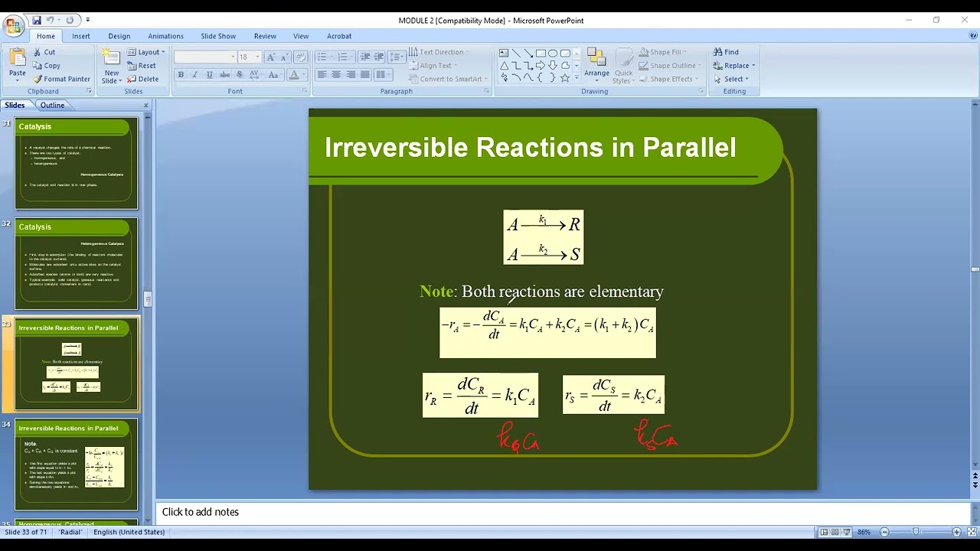
Task: Toggle text shadow
Action: pyautogui.click(x=239, y=75)
